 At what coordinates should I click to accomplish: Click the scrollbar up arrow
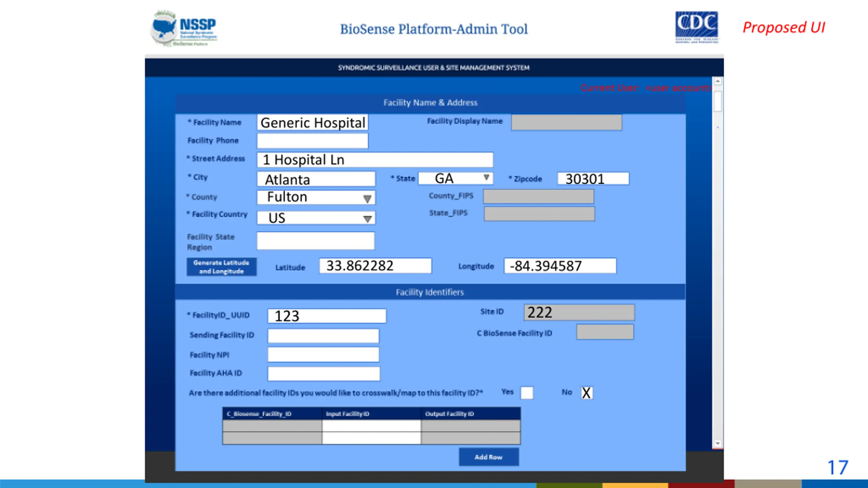[x=717, y=82]
